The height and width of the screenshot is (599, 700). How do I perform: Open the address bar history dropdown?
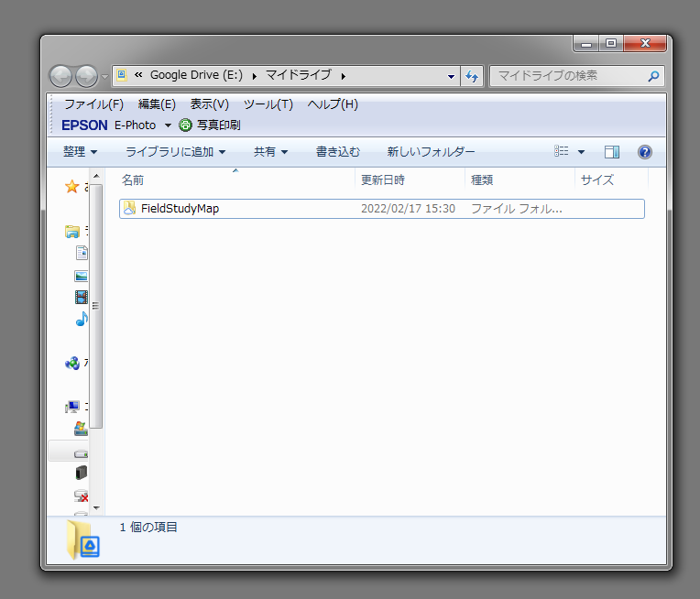pyautogui.click(x=451, y=76)
